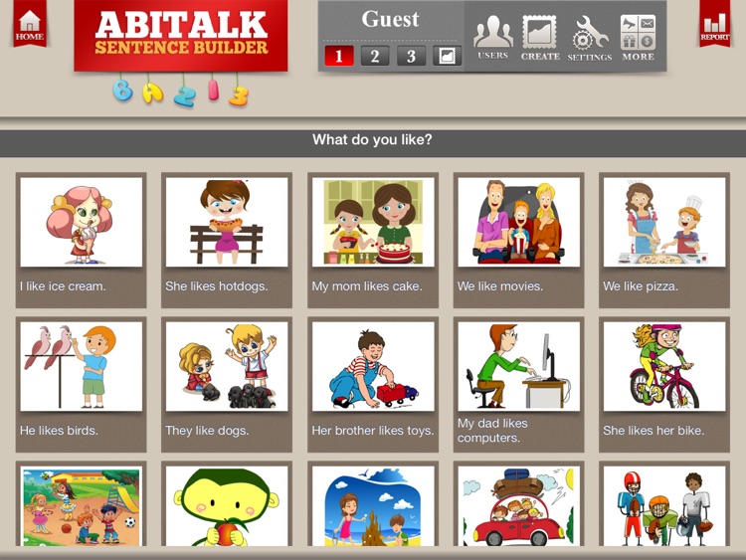Select sentence "My dad likes computers."
This screenshot has width=746, height=560.
point(492,431)
